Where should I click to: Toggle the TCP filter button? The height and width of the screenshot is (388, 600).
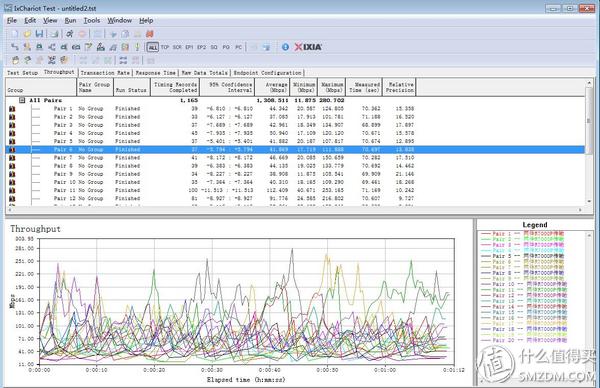(165, 47)
